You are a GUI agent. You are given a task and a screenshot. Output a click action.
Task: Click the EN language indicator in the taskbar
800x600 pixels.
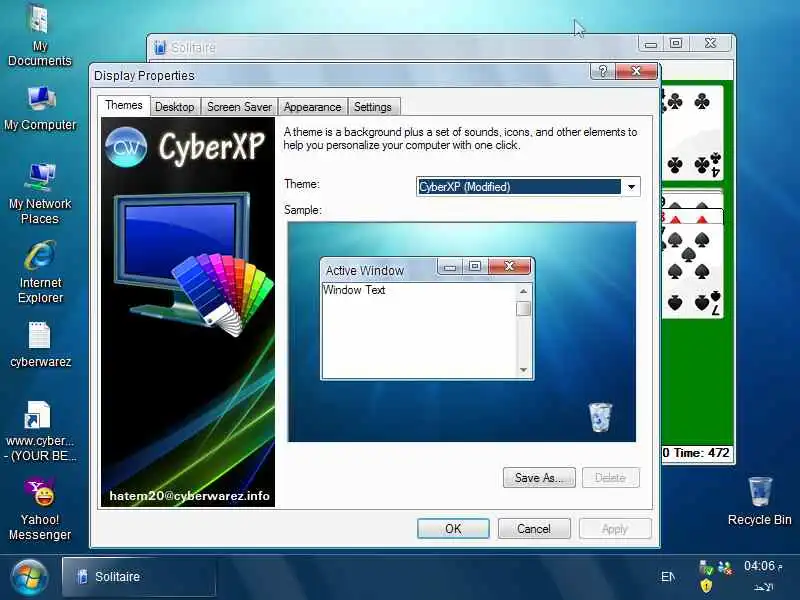click(667, 577)
